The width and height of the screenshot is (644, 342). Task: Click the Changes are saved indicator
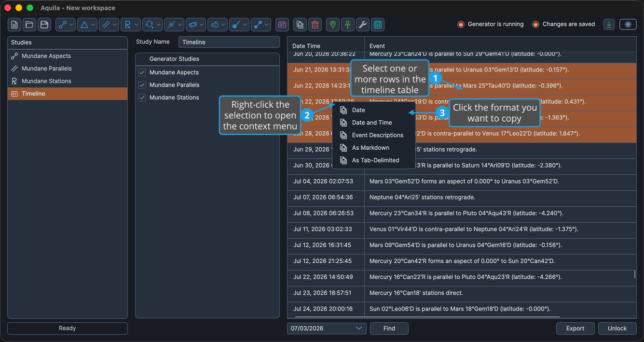(563, 24)
